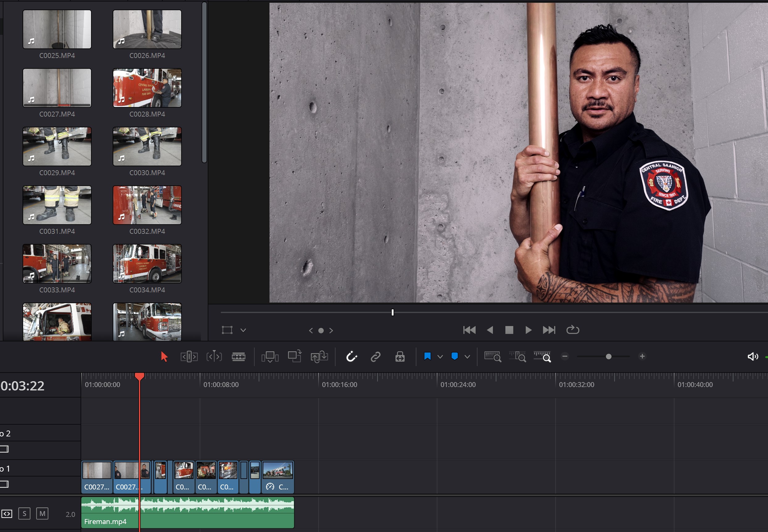Viewport: 768px width, 532px height.
Task: Zoom out timeline with minus button
Action: click(565, 356)
